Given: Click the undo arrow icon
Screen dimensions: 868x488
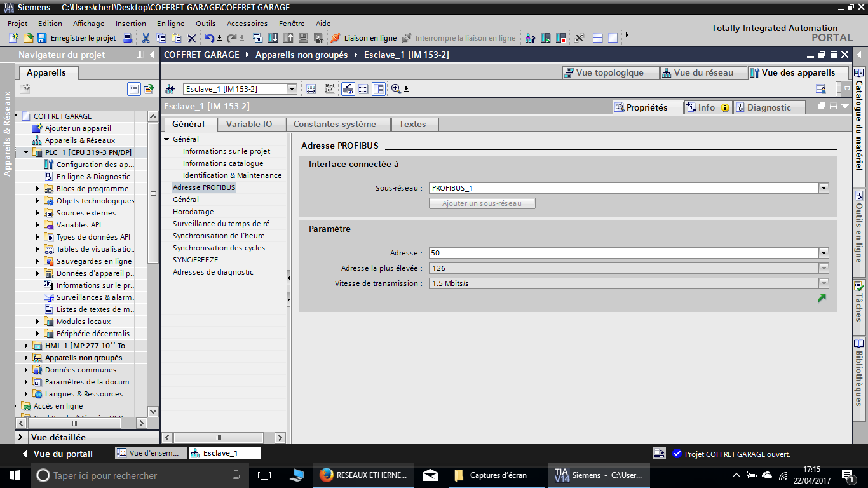Looking at the screenshot, I should click(x=209, y=38).
